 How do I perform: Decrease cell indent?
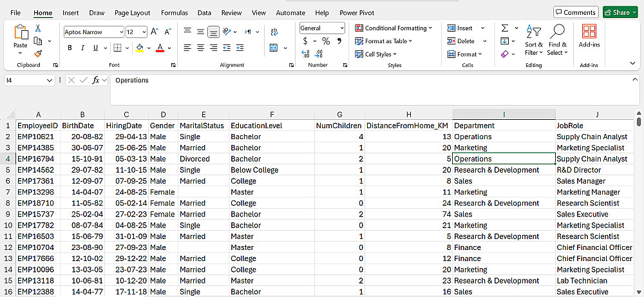(226, 48)
